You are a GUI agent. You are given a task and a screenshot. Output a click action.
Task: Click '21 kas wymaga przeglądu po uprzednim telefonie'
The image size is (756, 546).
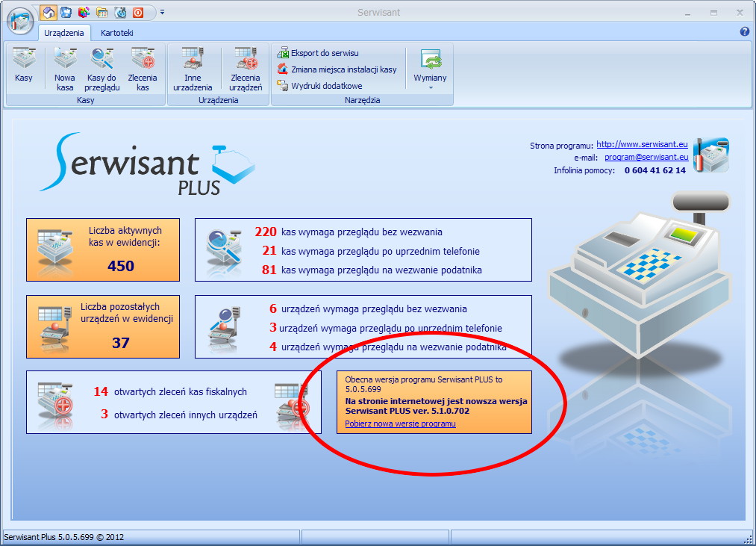pyautogui.click(x=371, y=251)
